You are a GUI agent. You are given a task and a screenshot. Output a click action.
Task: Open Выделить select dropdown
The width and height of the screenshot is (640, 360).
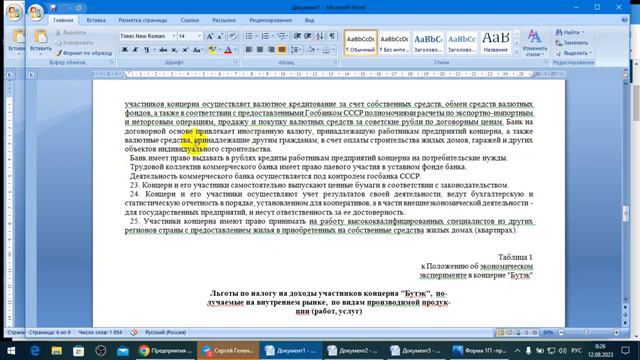tap(573, 53)
